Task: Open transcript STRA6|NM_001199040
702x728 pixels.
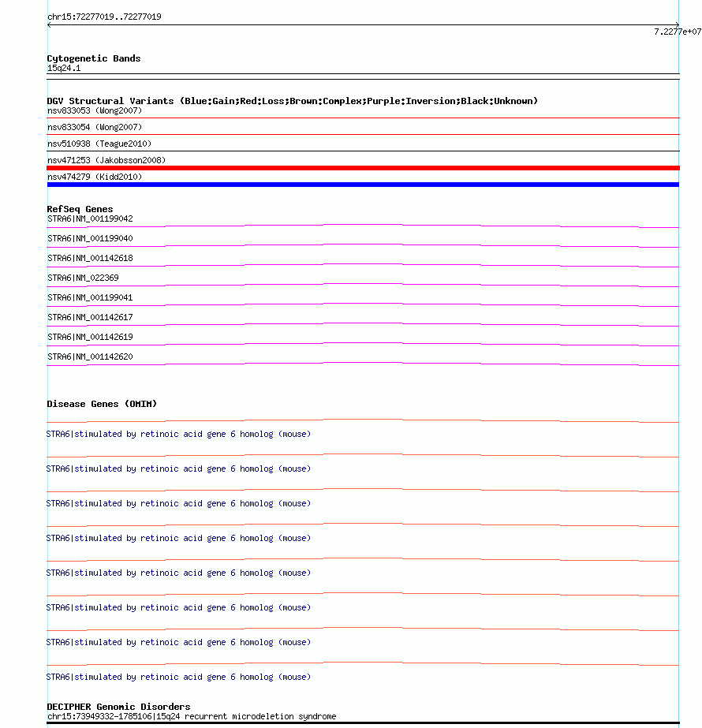Action: coord(90,239)
